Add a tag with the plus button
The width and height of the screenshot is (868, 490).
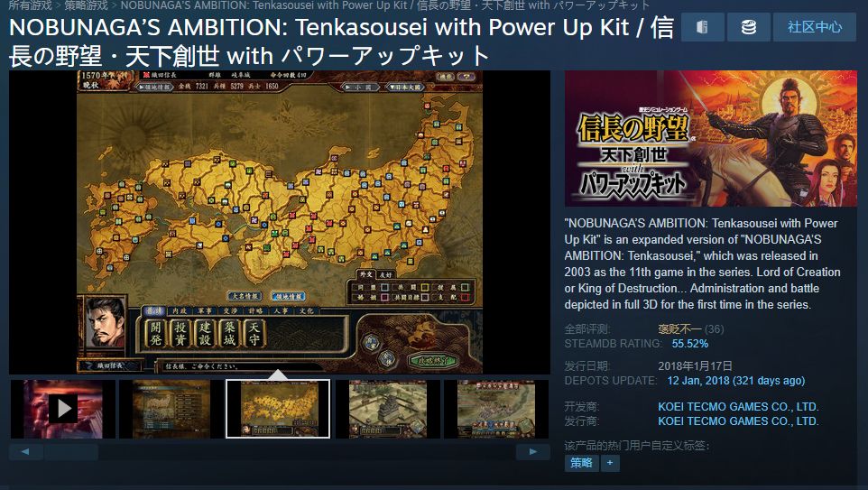609,463
